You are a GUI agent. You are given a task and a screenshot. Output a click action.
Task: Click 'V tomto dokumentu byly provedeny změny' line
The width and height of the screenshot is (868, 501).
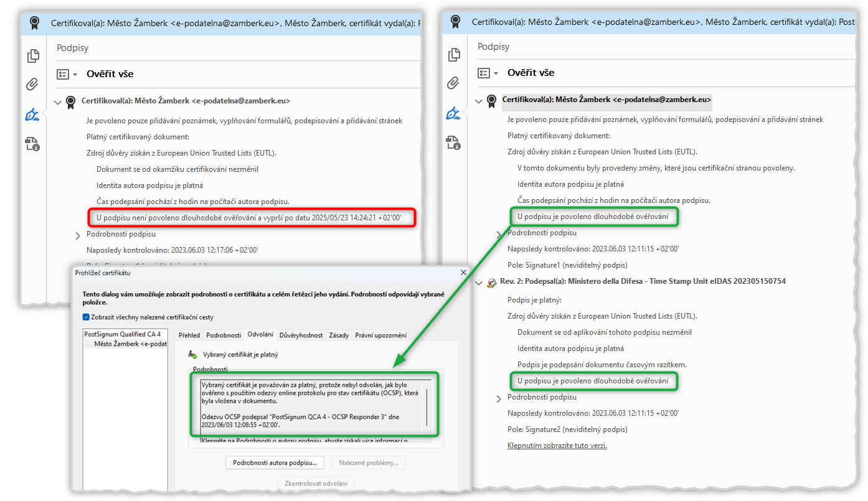pos(656,168)
